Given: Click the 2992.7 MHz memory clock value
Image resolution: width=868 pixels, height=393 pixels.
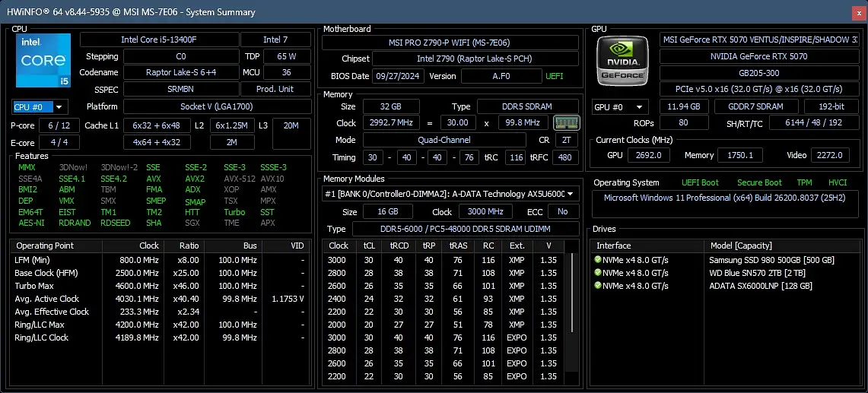Looking at the screenshot, I should pyautogui.click(x=391, y=123).
